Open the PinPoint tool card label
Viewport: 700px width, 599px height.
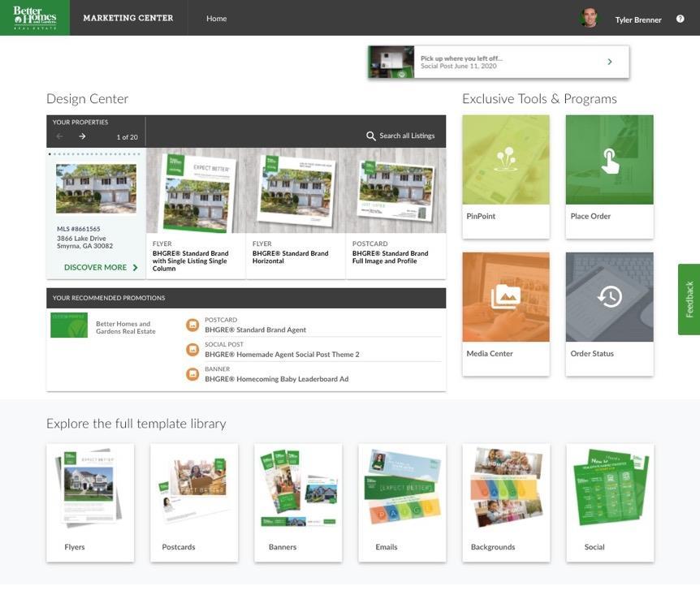click(x=481, y=216)
